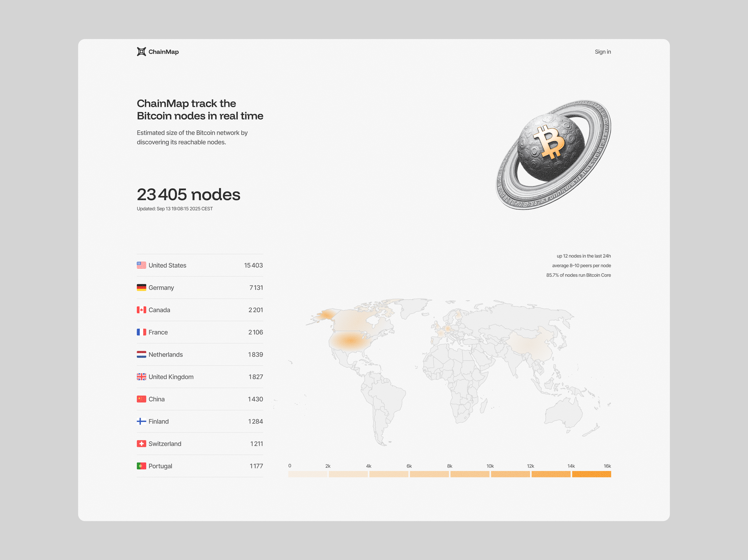Select the France country name

tap(158, 332)
